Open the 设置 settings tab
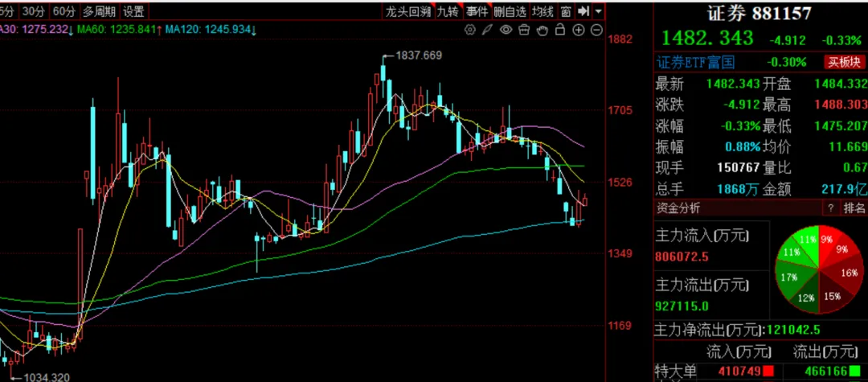The width and height of the screenshot is (868, 382). [x=133, y=11]
